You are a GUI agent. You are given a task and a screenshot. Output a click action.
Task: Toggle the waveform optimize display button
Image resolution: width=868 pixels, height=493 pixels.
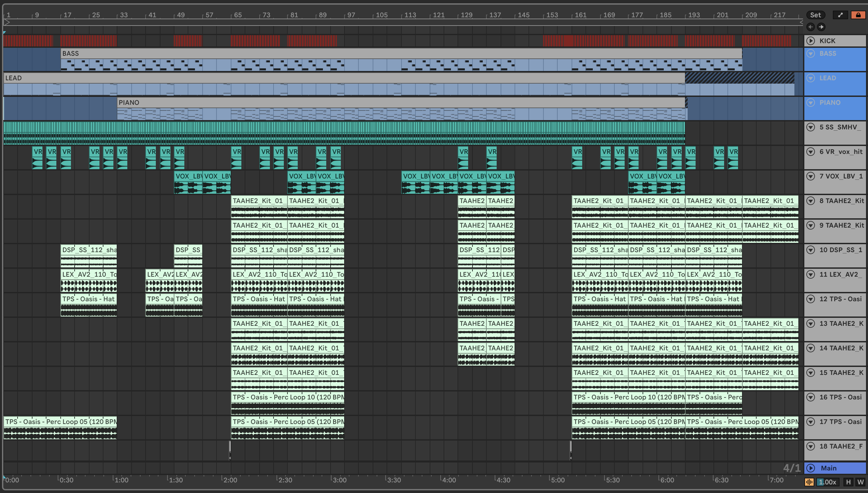pyautogui.click(x=809, y=482)
